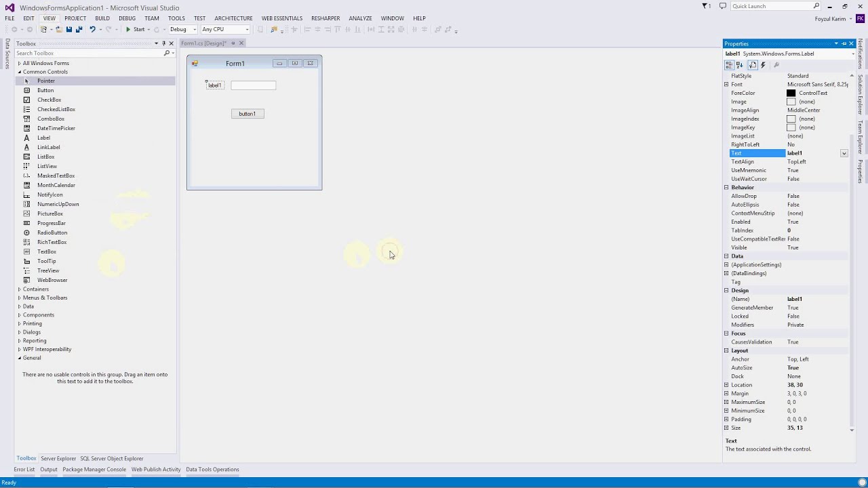Open the label1 object selector dropdown
Screen dimensions: 868x488
pyautogui.click(x=853, y=54)
